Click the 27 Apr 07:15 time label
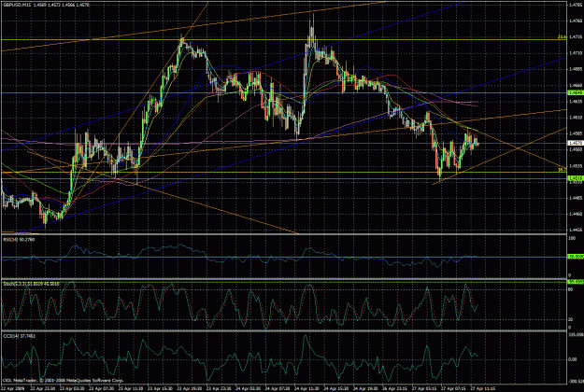This screenshot has height=392, width=584. pyautogui.click(x=453, y=387)
